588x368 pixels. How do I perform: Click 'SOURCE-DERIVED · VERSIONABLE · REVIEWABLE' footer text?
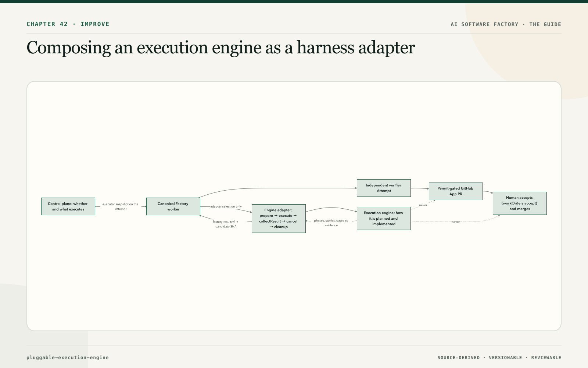(x=499, y=358)
